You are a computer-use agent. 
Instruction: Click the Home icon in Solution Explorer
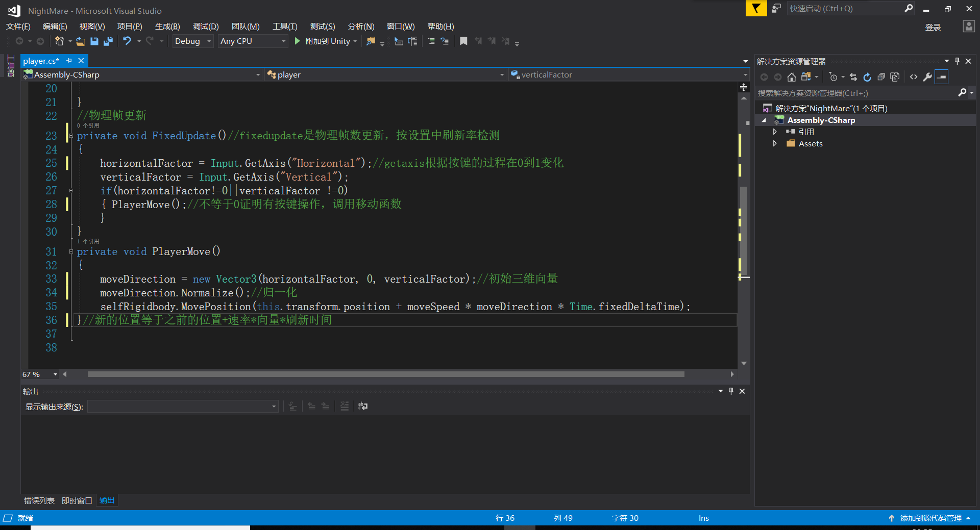(792, 77)
